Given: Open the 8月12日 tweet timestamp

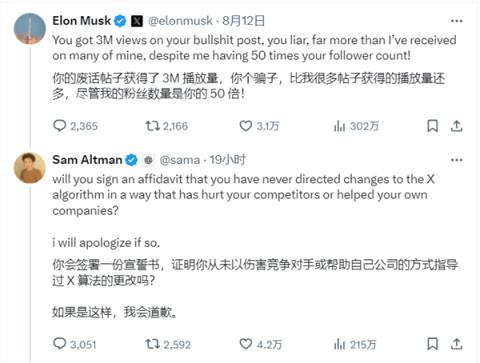Looking at the screenshot, I should (x=243, y=21).
